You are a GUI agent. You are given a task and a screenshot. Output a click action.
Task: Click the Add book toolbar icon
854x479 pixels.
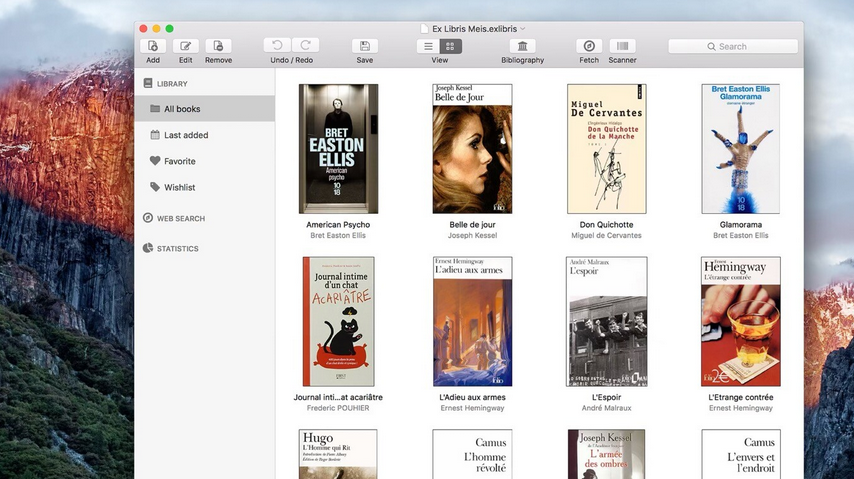click(153, 46)
